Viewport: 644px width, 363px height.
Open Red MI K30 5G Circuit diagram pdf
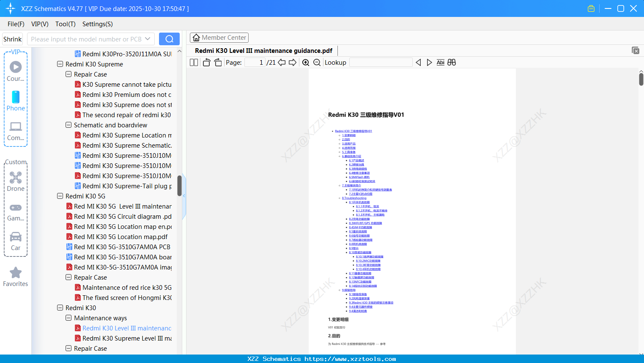pyautogui.click(x=119, y=217)
